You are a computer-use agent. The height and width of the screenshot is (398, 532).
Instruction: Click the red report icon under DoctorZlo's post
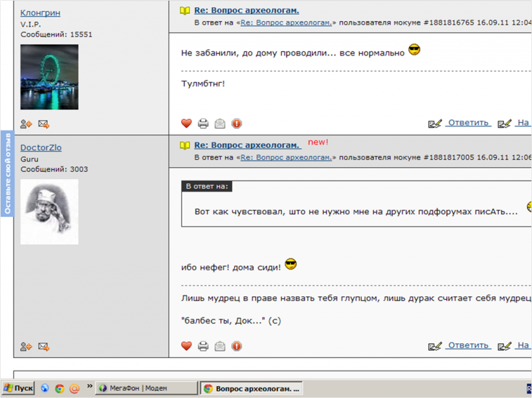coord(237,346)
